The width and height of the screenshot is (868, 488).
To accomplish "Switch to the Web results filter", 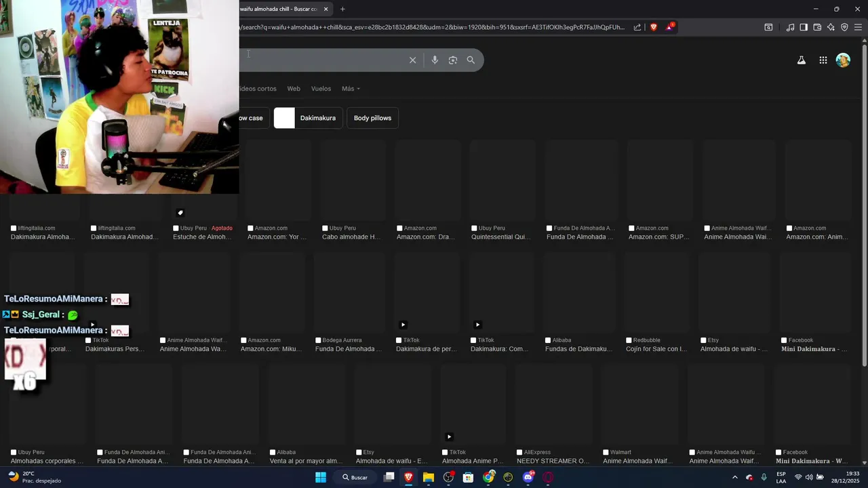I will tap(294, 89).
